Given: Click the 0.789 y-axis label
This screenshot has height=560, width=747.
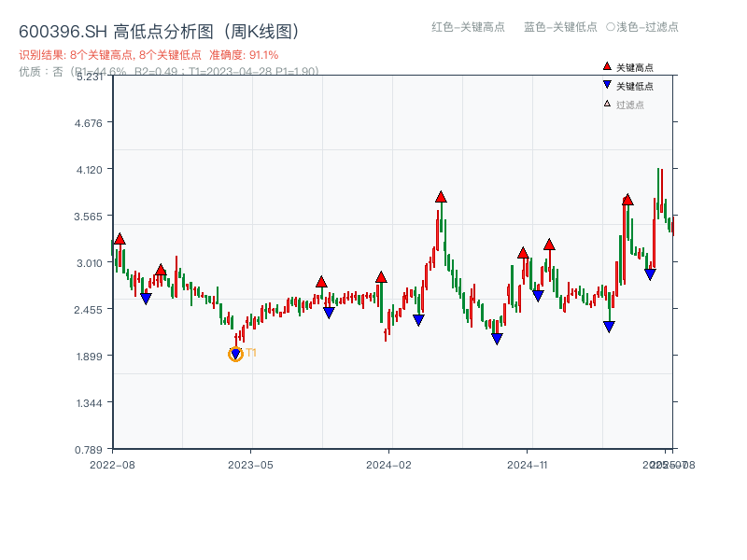Looking at the screenshot, I should click(x=88, y=450).
